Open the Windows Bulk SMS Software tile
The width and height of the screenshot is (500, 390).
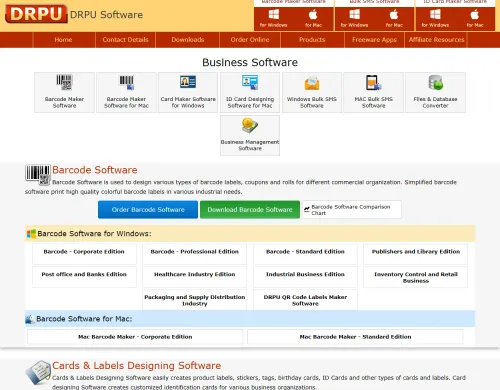(x=312, y=92)
